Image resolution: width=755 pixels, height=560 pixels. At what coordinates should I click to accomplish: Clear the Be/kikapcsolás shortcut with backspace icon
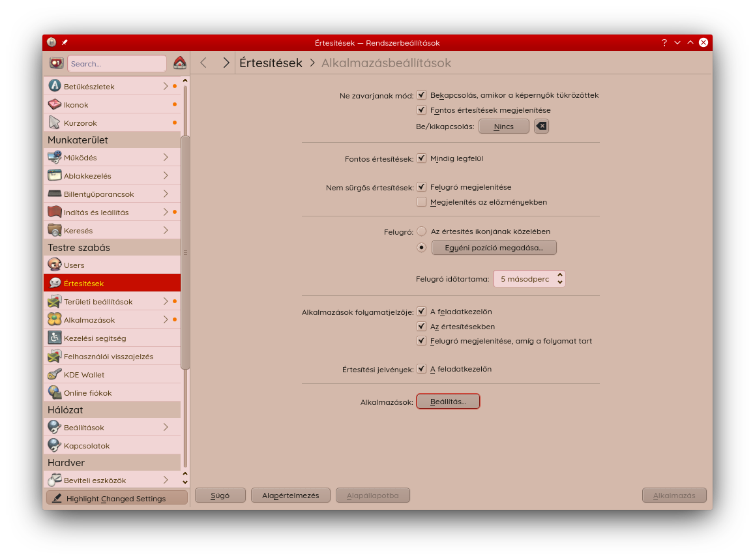click(541, 126)
